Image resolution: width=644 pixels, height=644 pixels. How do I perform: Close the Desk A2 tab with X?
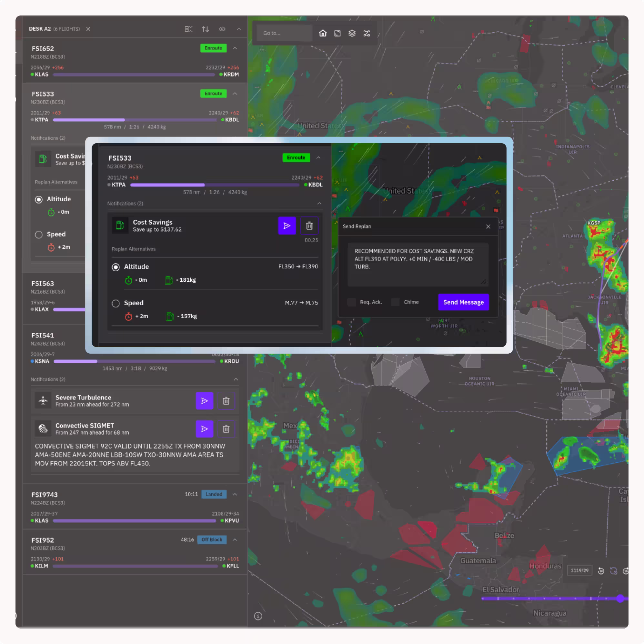(88, 29)
